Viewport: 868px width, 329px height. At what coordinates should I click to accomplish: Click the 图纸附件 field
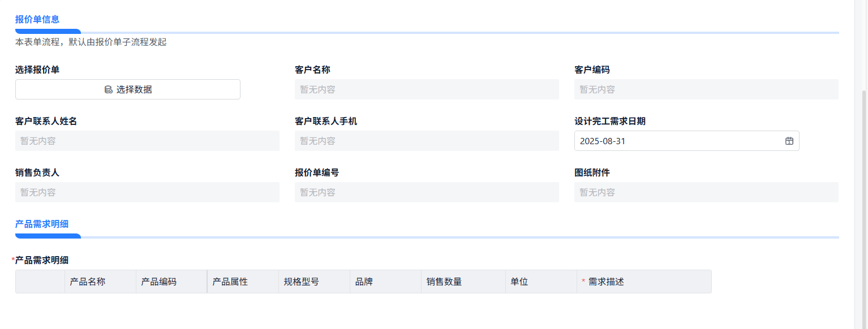(706, 192)
